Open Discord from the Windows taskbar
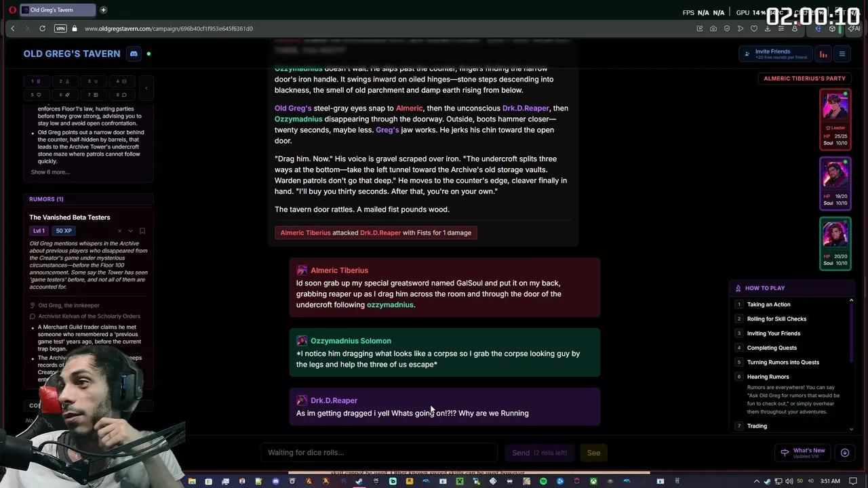The width and height of the screenshot is (868, 488). point(275,481)
